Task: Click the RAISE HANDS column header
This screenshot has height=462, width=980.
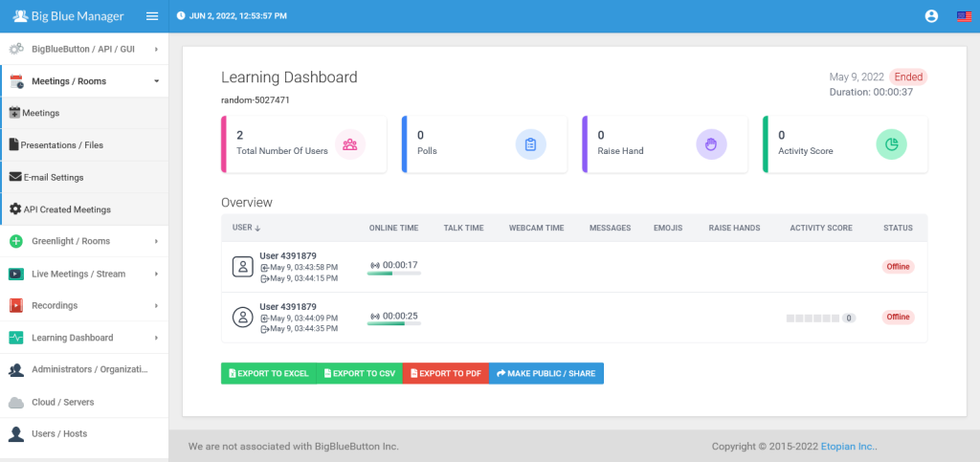Action: (734, 228)
